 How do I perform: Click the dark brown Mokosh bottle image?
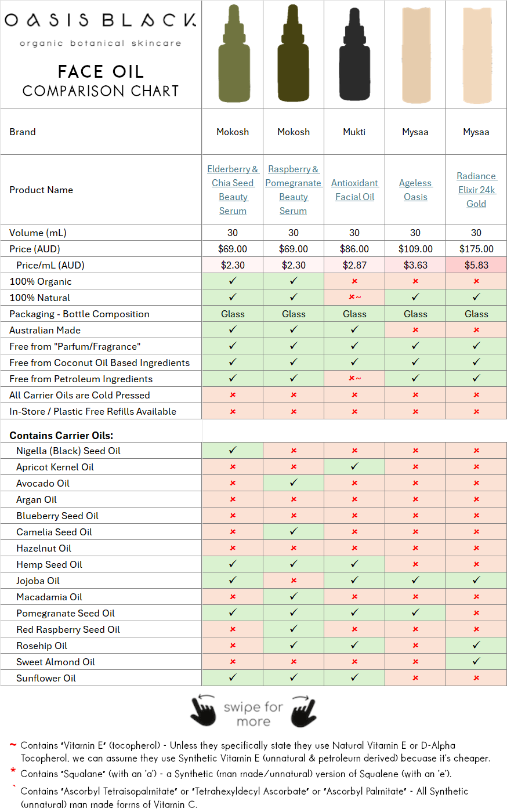294,53
